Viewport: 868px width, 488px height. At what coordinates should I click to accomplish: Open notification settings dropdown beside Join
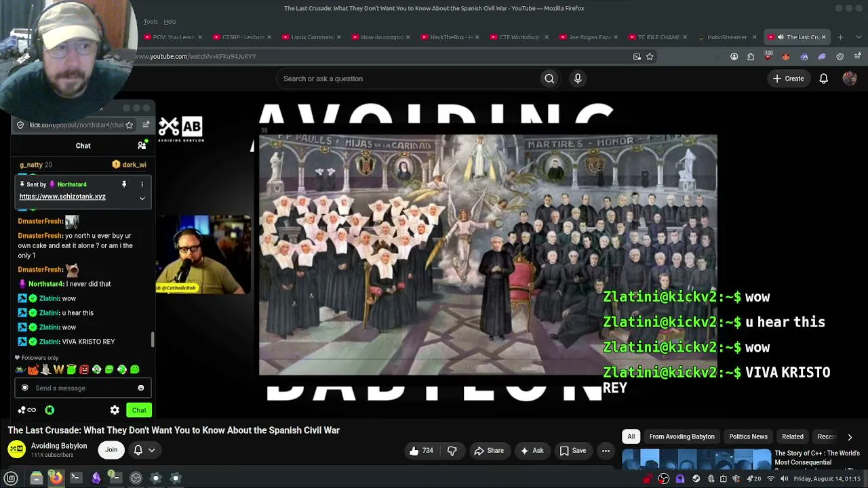click(144, 450)
